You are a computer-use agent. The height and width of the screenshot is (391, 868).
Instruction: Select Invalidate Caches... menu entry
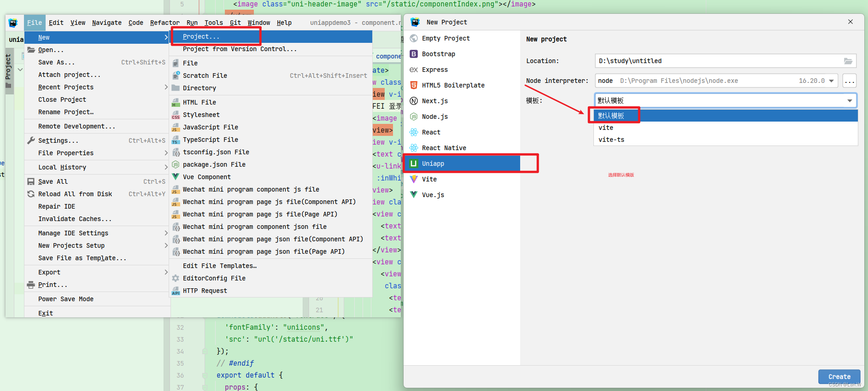(97, 219)
